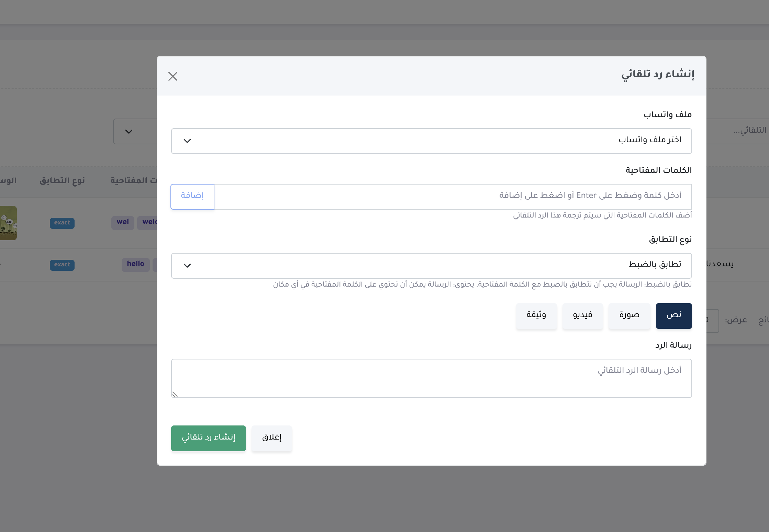Select the وثيقة (document) message type
This screenshot has width=769, height=532.
(536, 315)
